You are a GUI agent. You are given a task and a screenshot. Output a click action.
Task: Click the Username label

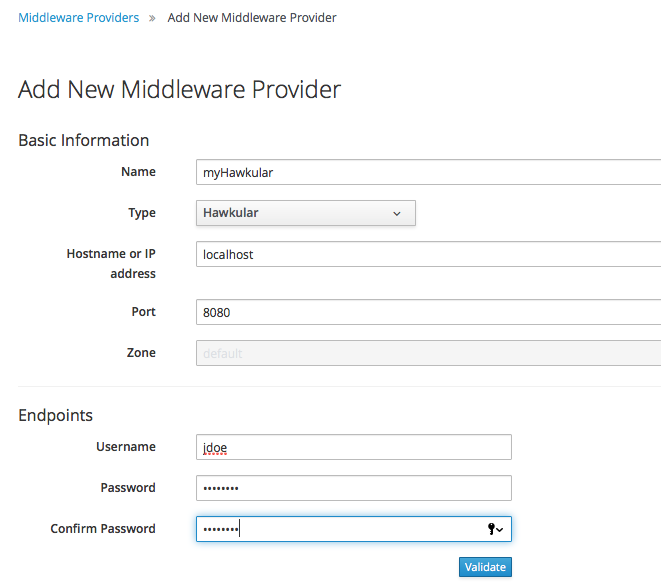126,446
